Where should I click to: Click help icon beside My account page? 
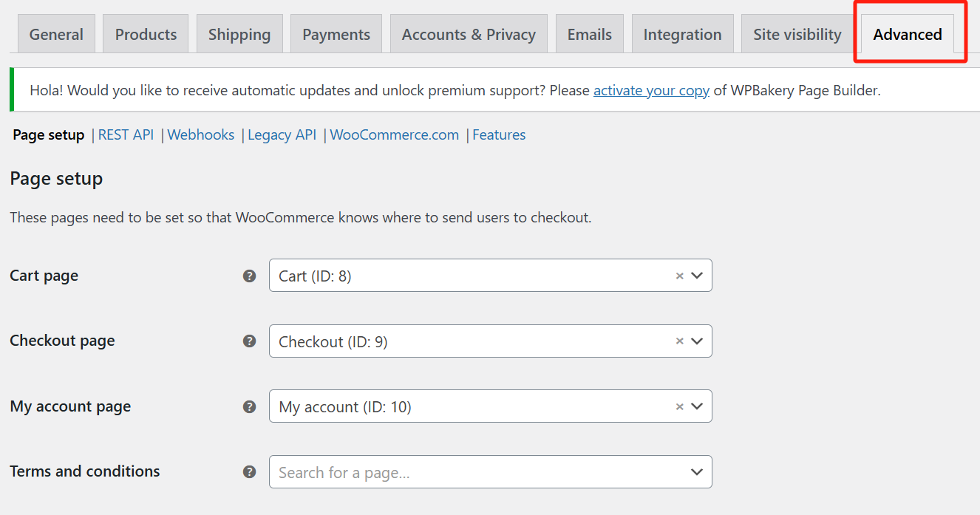click(x=250, y=406)
